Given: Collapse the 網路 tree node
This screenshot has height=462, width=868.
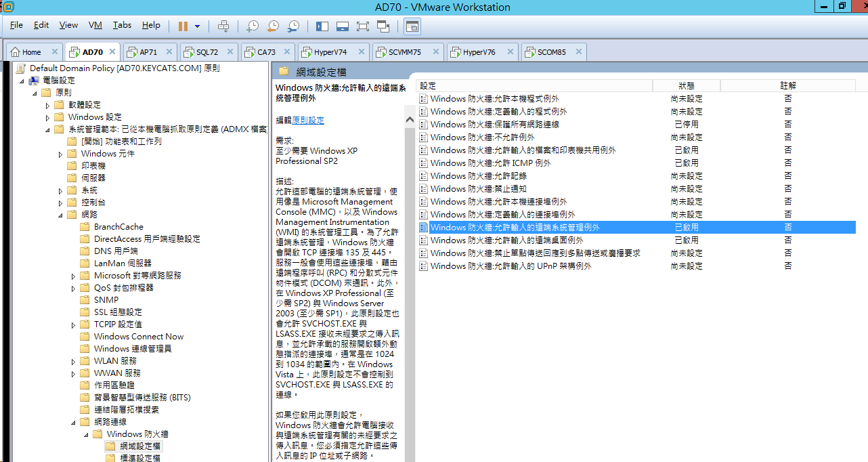Looking at the screenshot, I should pos(60,215).
